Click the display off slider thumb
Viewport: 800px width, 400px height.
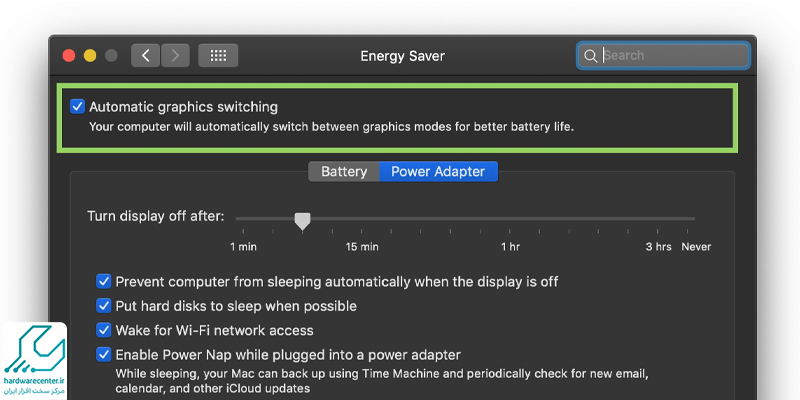pos(302,220)
